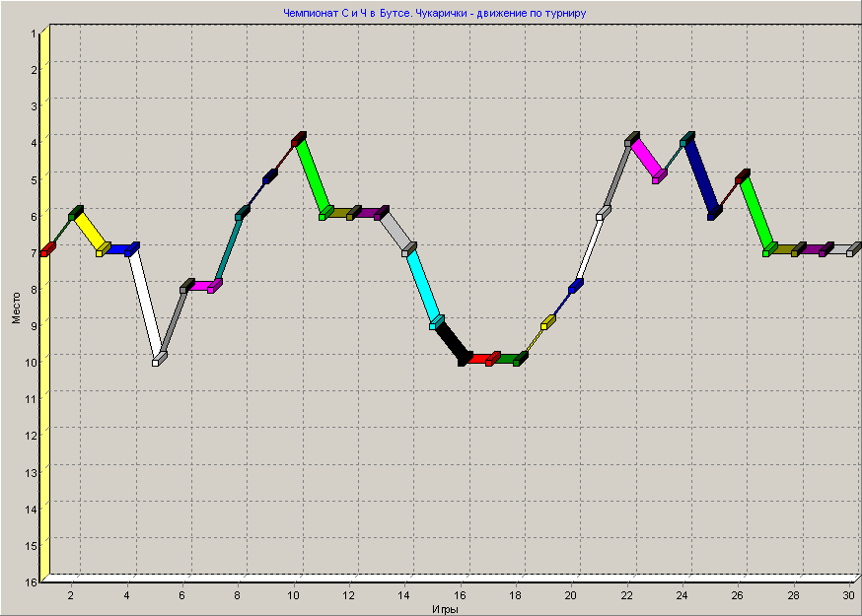Image resolution: width=862 pixels, height=616 pixels.
Task: Select the teal marker at game 8
Action: pos(242,213)
